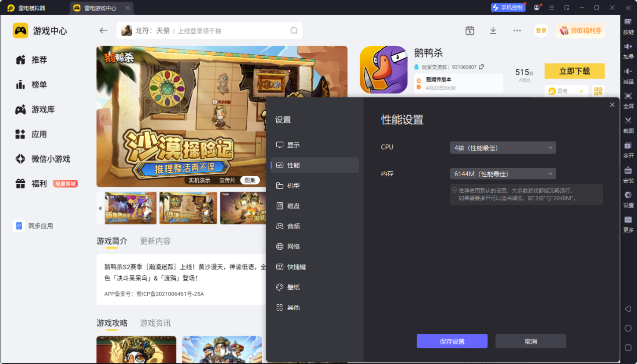Select 实机演示 on the banner

click(199, 180)
